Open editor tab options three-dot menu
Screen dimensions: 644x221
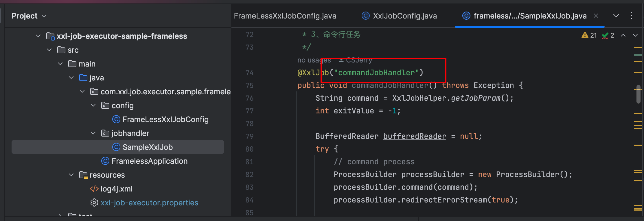click(x=631, y=16)
